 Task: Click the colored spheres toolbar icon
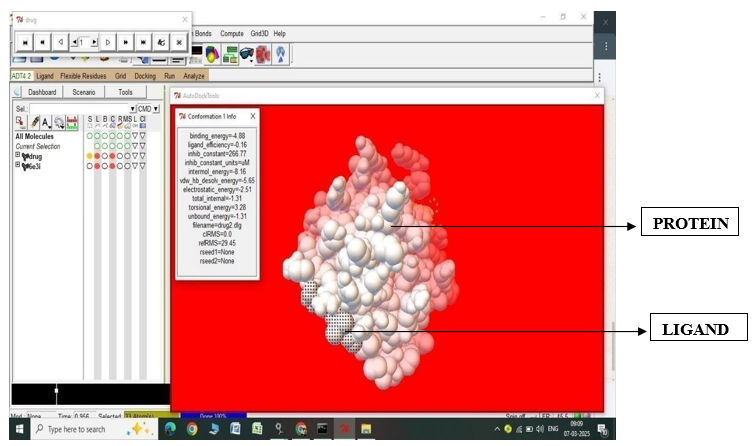point(211,53)
